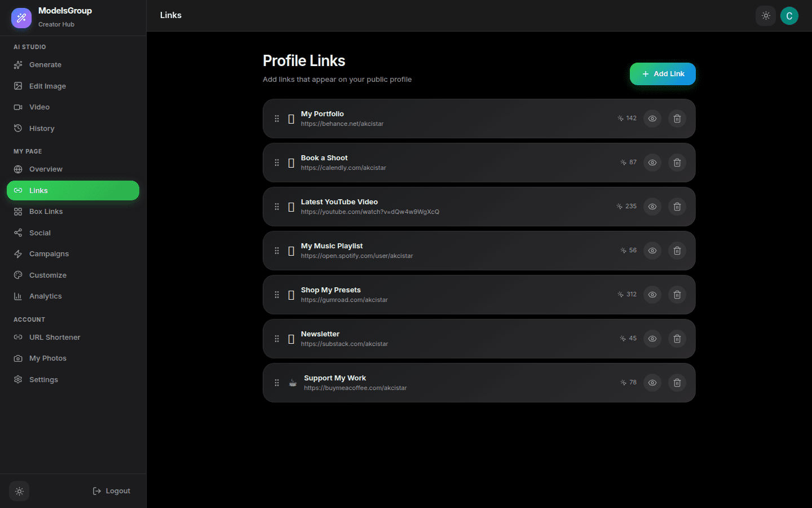Click trash icon for Newsletter link
Image resolution: width=812 pixels, height=508 pixels.
pos(677,339)
